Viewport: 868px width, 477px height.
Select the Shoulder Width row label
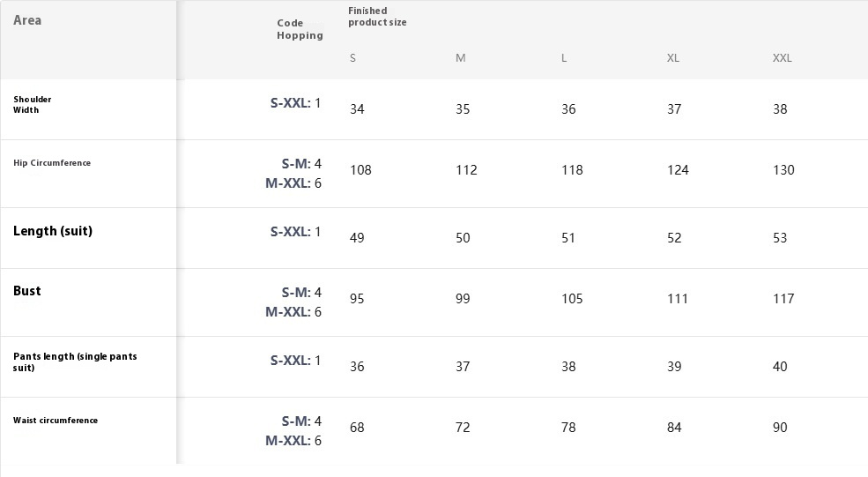pos(32,105)
